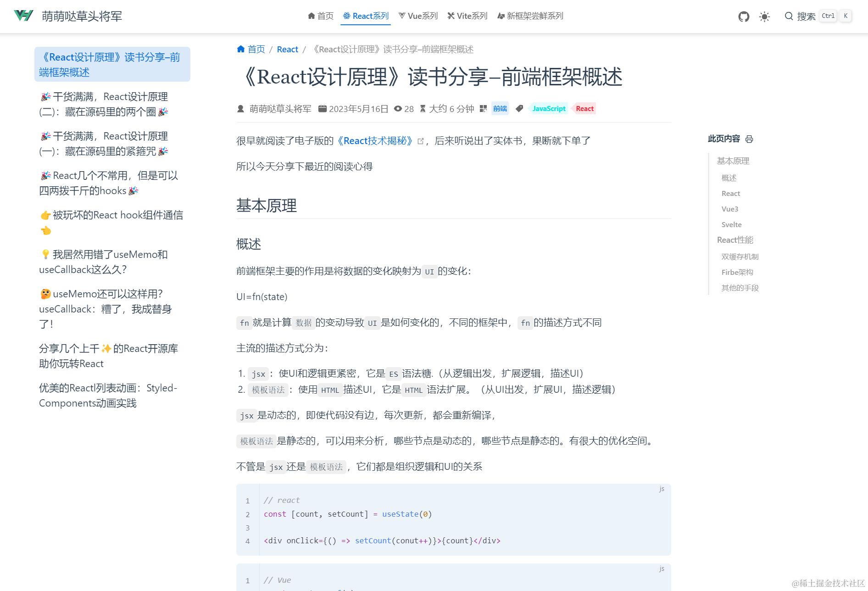The width and height of the screenshot is (868, 591).
Task: Click the hourglass reading-time icon
Action: click(x=423, y=109)
